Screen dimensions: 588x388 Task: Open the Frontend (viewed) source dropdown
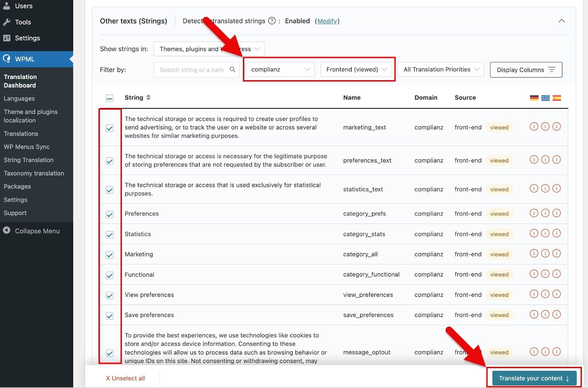(x=356, y=70)
